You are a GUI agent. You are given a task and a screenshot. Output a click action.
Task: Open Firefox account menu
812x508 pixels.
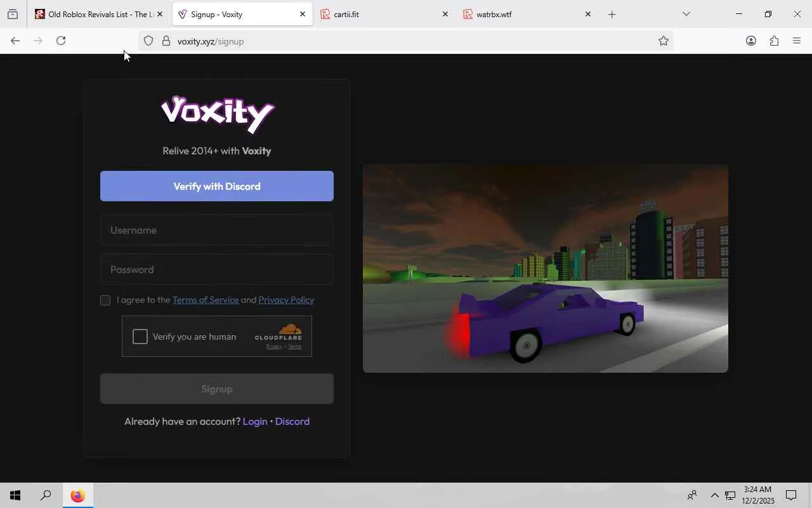751,41
